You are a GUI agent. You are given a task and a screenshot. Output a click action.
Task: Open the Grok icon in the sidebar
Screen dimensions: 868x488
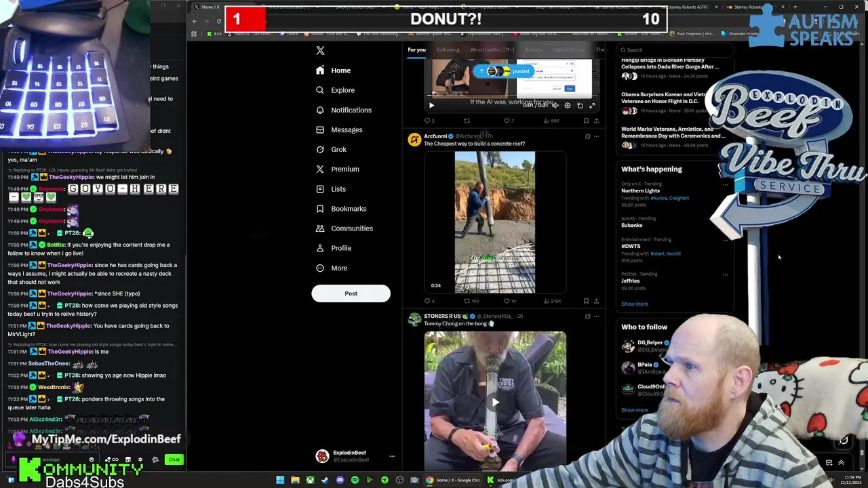320,149
